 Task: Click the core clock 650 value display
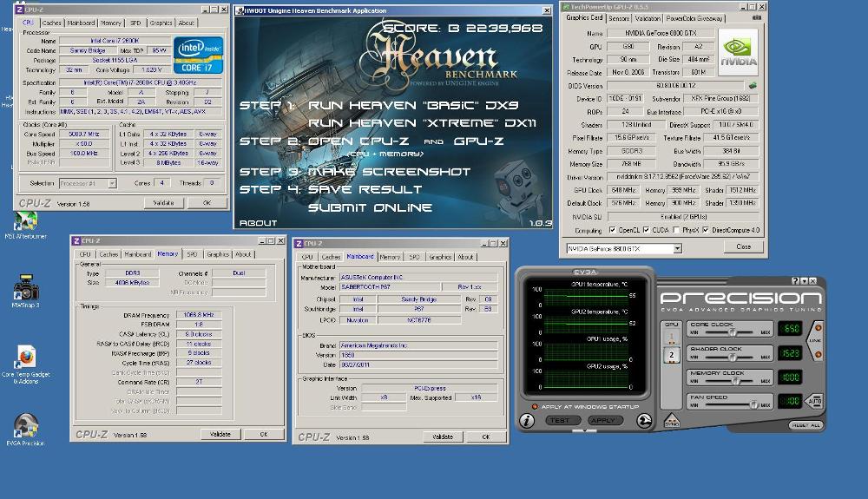point(790,329)
